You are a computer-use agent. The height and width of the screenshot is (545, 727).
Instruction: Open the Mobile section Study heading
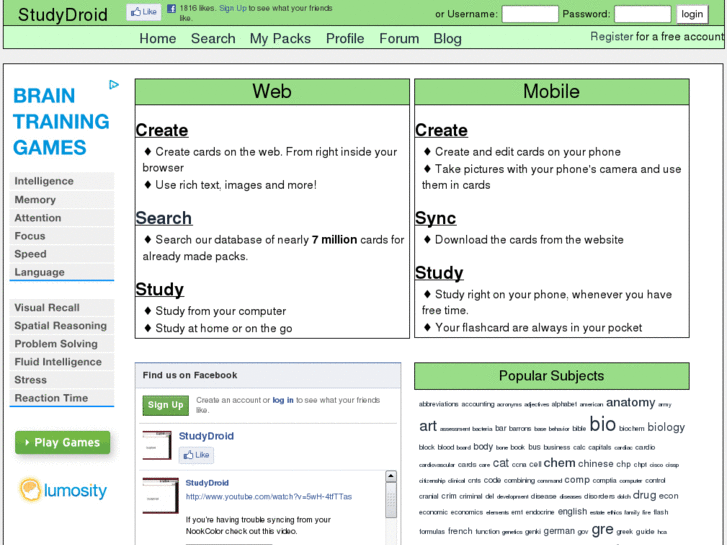click(x=439, y=273)
